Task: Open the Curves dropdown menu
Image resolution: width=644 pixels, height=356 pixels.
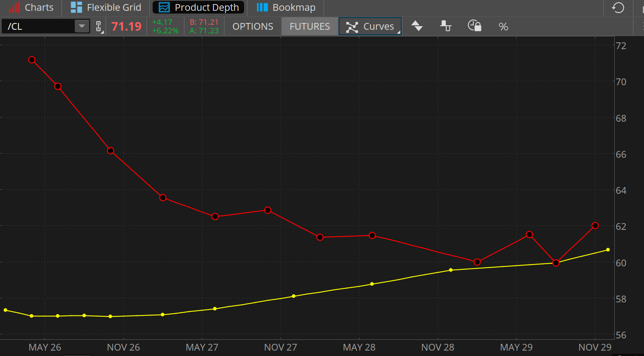Action: coord(370,27)
